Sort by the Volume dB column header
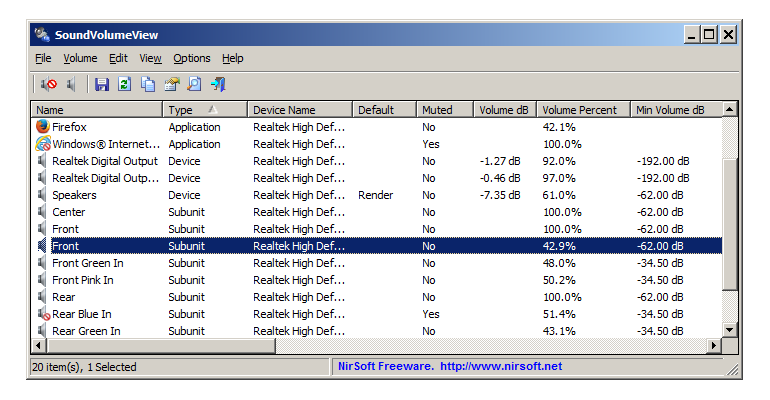 pyautogui.click(x=505, y=110)
